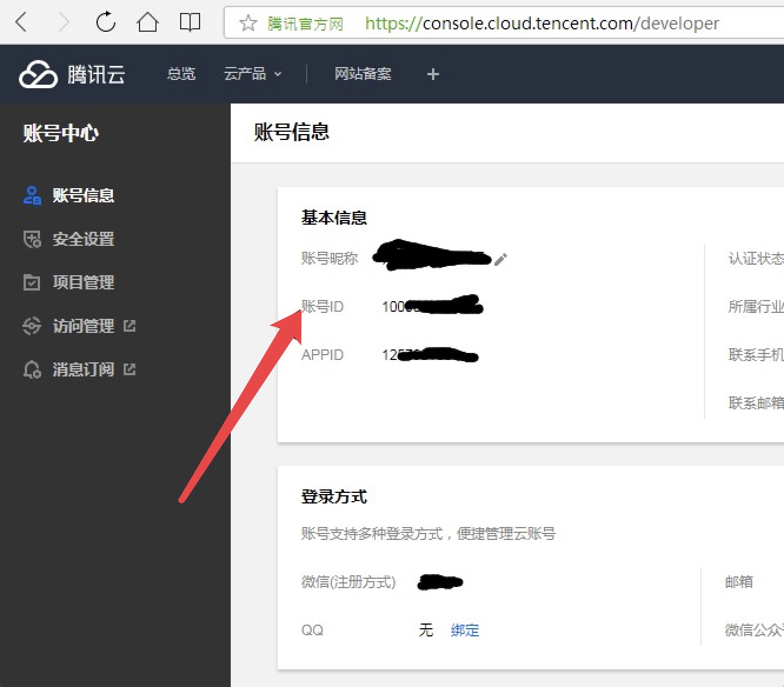The image size is (784, 687).
Task: Click the 无 value beside QQ
Action: point(426,631)
